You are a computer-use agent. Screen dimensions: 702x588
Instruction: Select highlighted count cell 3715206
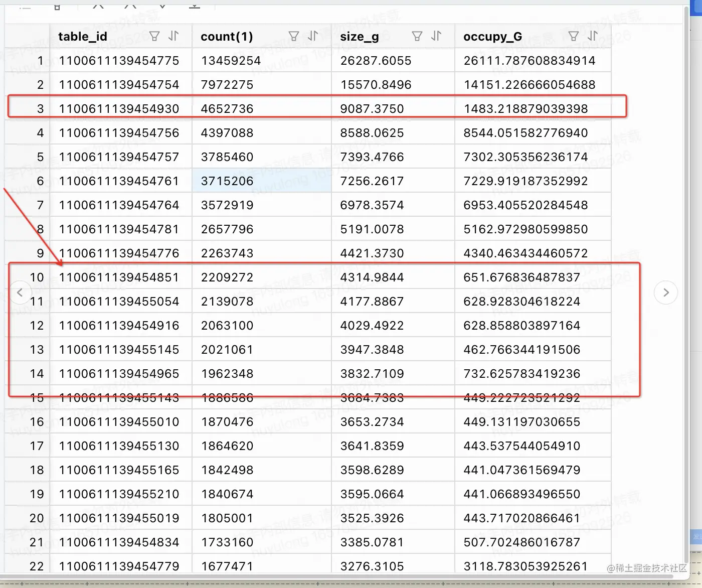[262, 181]
